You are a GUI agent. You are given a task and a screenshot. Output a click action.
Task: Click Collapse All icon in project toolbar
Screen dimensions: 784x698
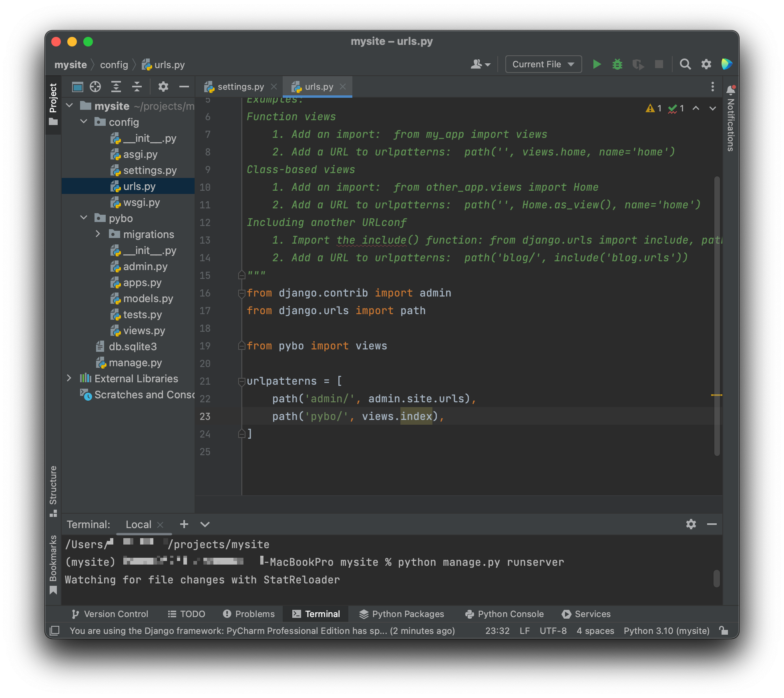137,87
